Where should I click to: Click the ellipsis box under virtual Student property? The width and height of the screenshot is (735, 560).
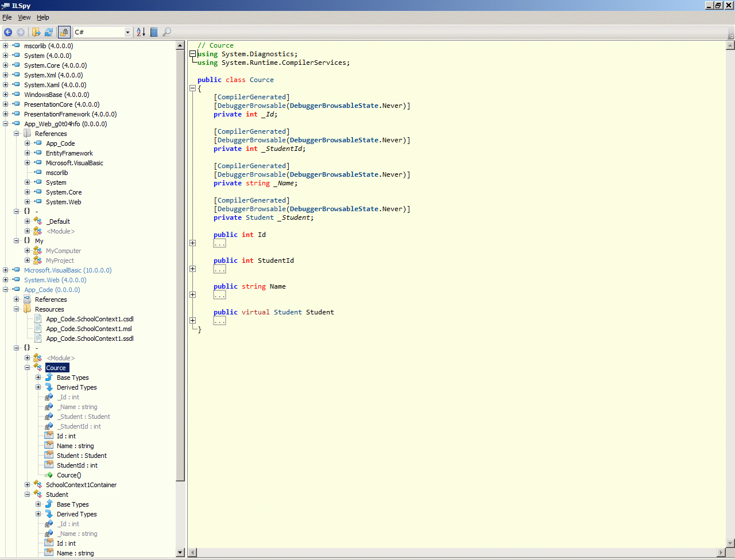[x=219, y=321]
